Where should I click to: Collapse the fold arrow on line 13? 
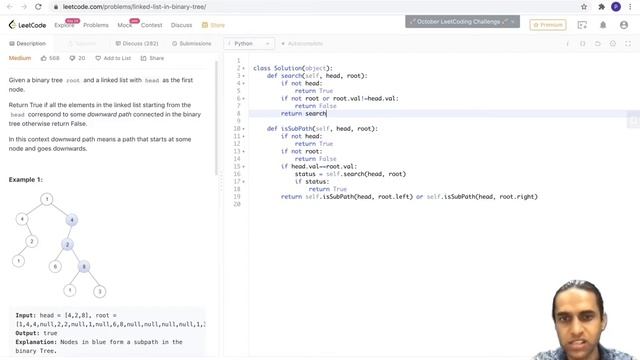tap(244, 151)
